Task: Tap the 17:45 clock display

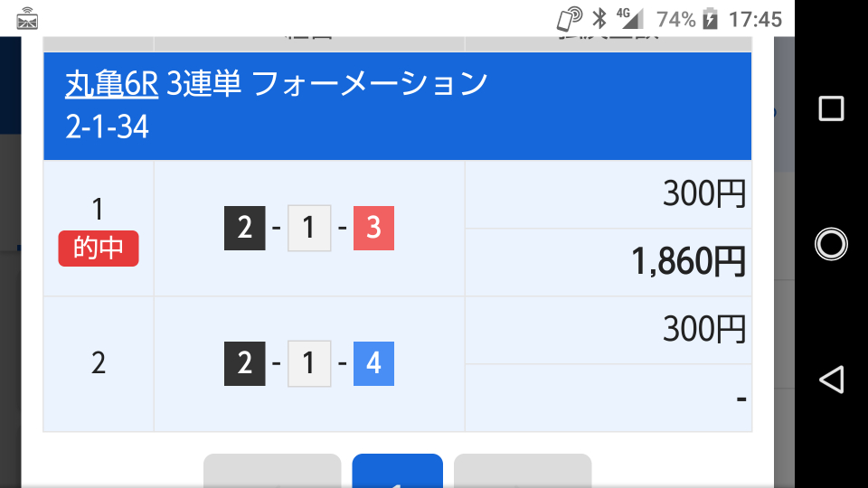Action: [755, 19]
